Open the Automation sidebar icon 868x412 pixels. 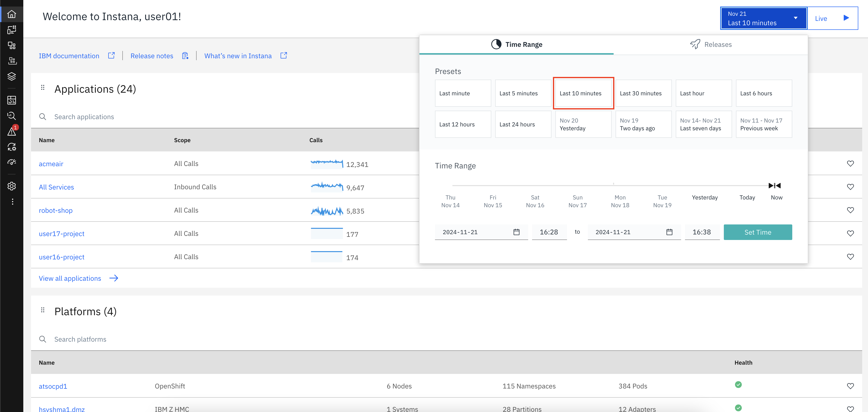tap(12, 147)
